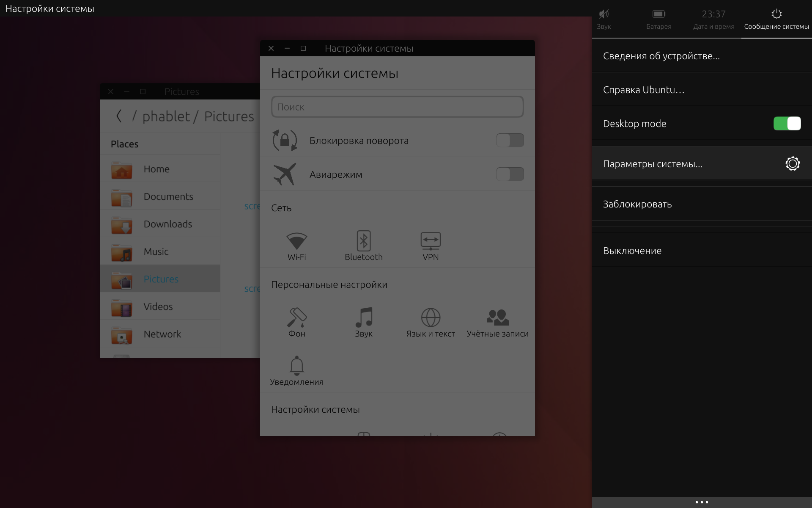
Task: Click the Поиск search field
Action: tap(397, 107)
